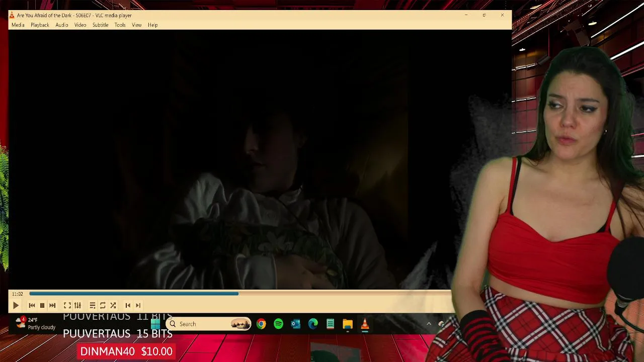
Task: Click VLC cone icon in taskbar
Action: [365, 324]
